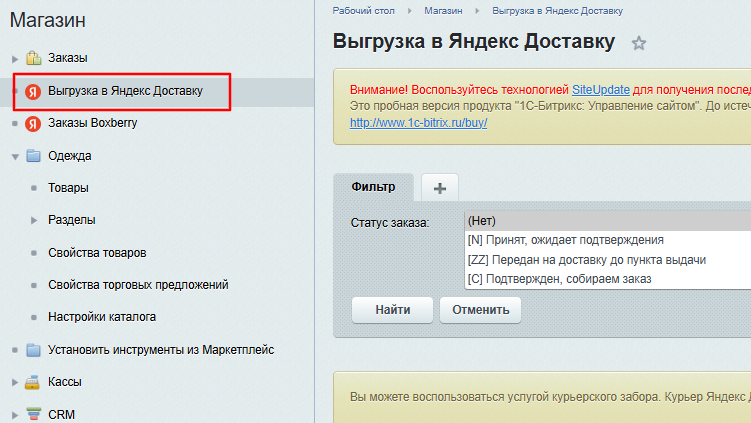Viewport: 751px width, 423px height.
Task: Open Разделы under Одежда
Action: [71, 220]
